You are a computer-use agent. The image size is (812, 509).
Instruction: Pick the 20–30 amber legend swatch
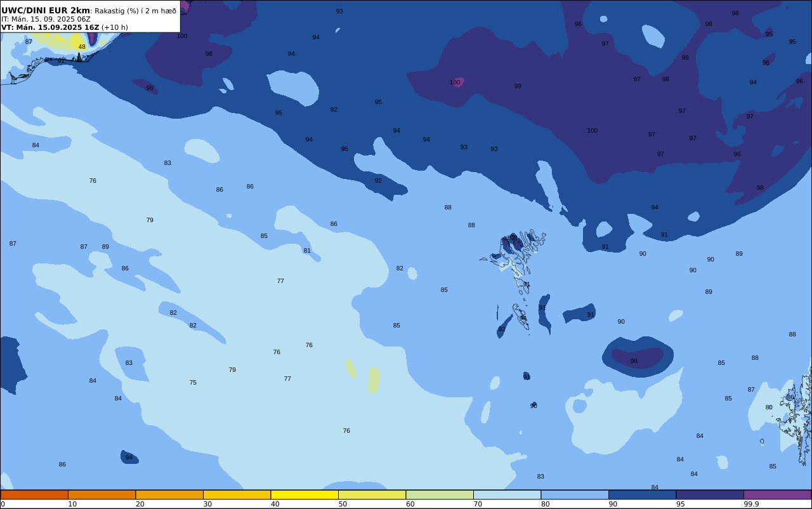(169, 494)
